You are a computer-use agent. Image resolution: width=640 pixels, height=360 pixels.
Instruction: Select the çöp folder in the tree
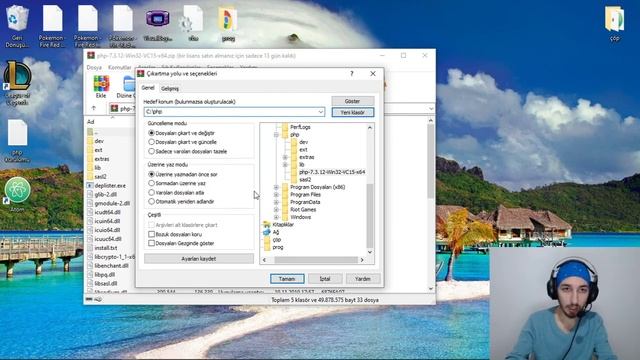tap(272, 240)
